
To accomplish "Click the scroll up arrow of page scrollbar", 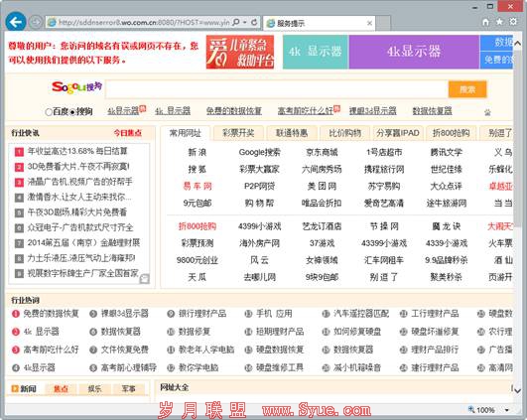I will tap(518, 44).
